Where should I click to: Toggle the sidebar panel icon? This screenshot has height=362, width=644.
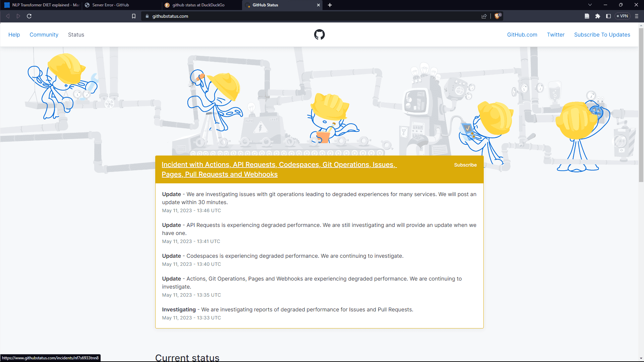[x=608, y=16]
